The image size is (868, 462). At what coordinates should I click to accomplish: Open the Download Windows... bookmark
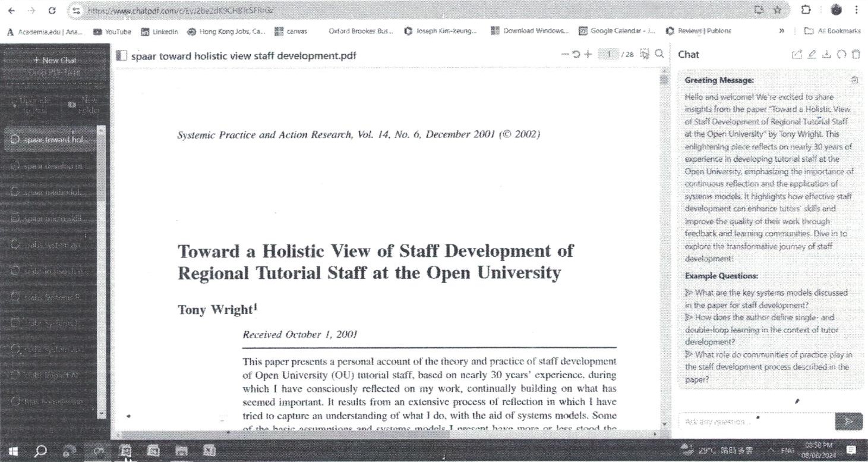tap(530, 31)
